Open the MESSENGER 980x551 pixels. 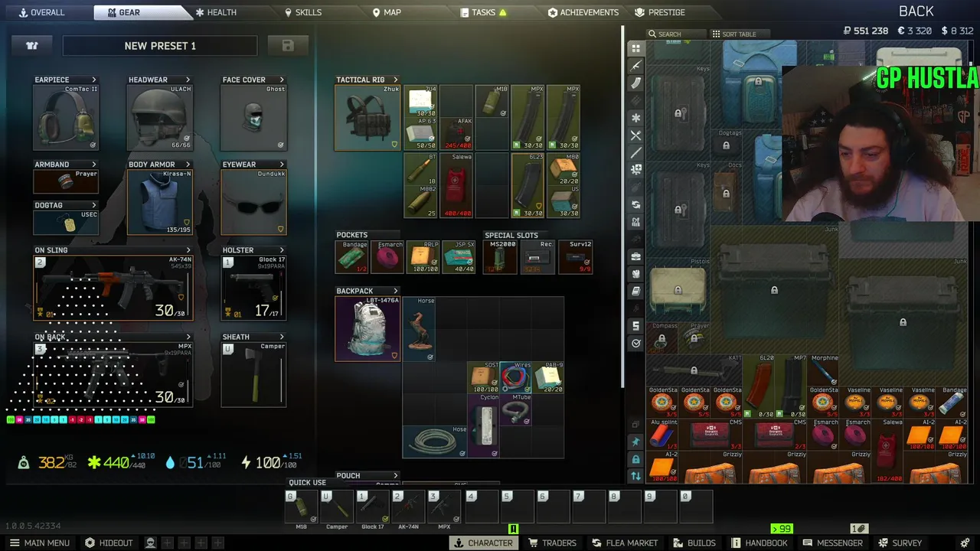[832, 543]
